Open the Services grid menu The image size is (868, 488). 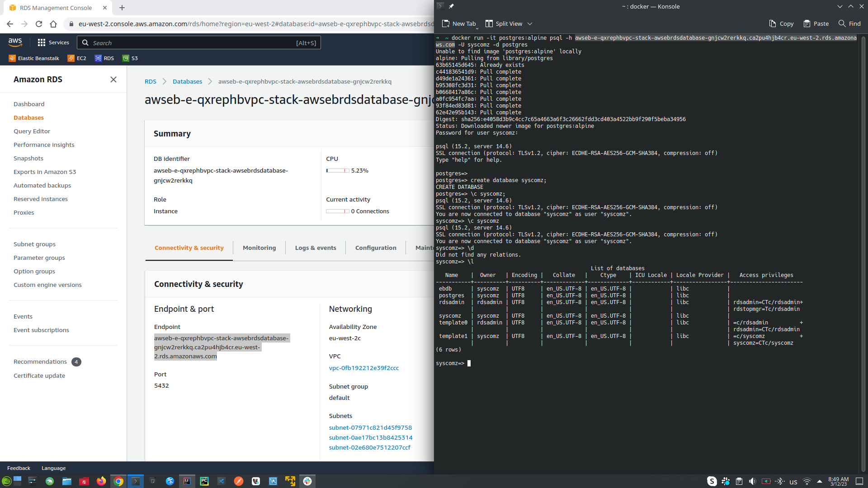tap(53, 42)
